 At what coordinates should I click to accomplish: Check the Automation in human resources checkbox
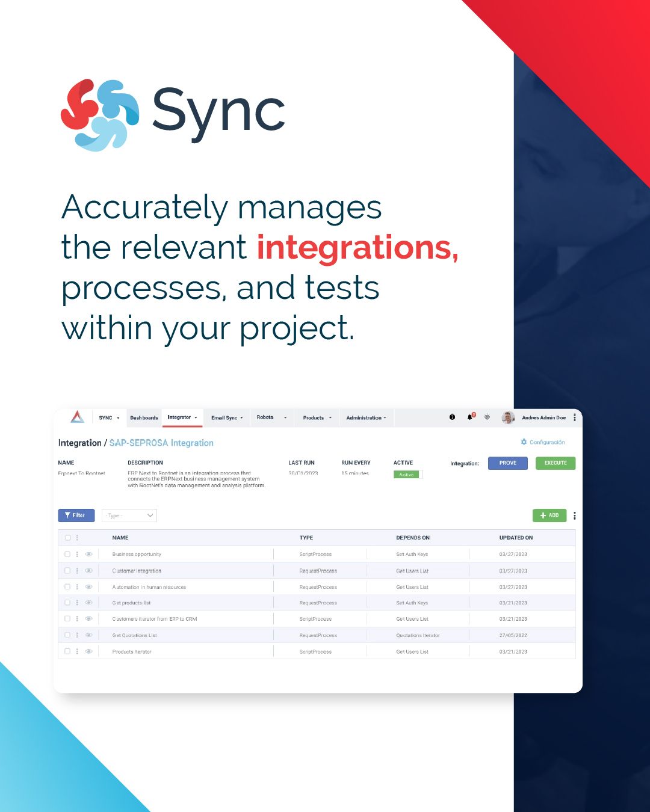(x=67, y=586)
